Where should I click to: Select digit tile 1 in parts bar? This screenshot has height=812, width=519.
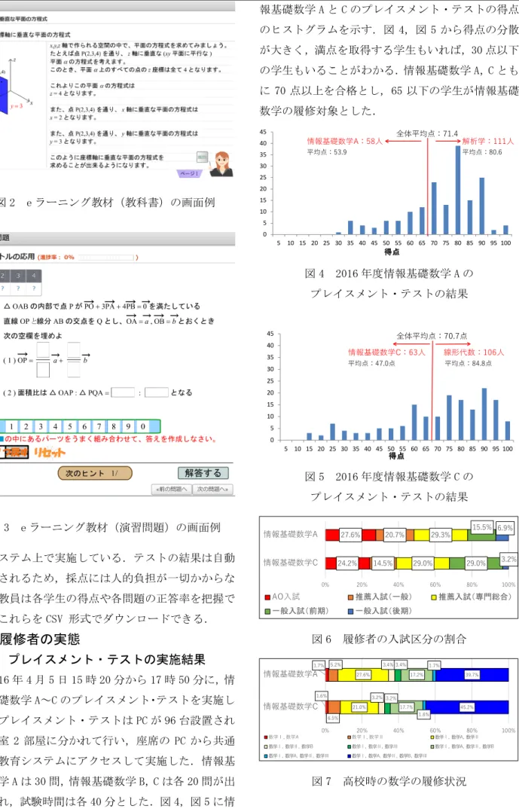pos(11,426)
